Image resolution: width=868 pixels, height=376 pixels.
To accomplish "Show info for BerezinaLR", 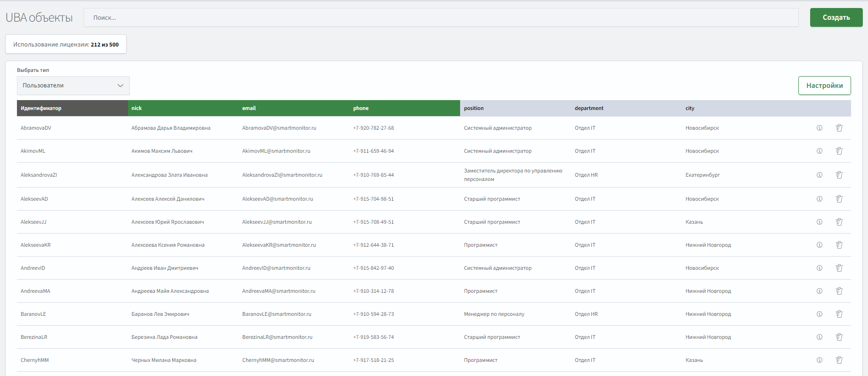I will click(820, 337).
